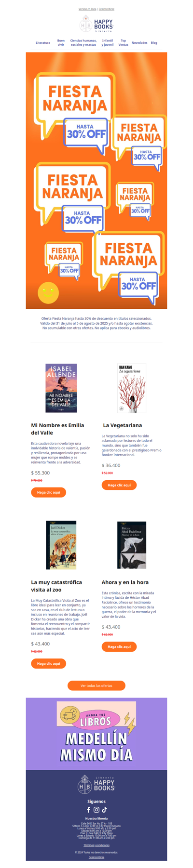Go to Infantil y juvenil section

click(108, 43)
